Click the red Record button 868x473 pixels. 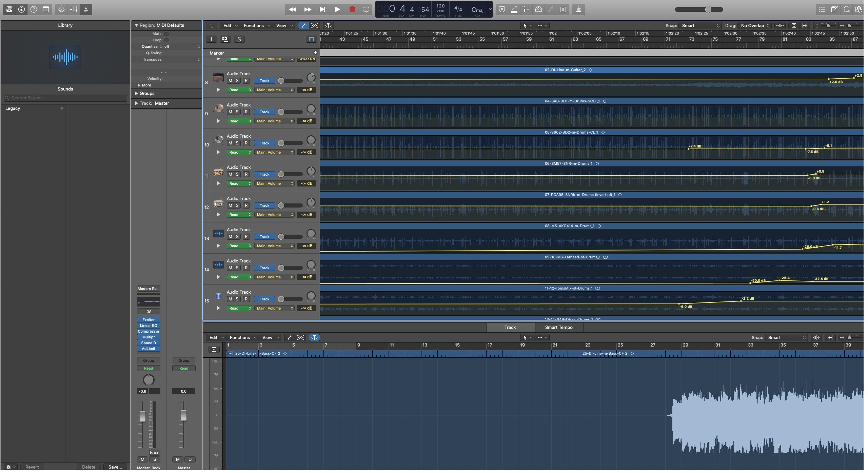coord(352,9)
